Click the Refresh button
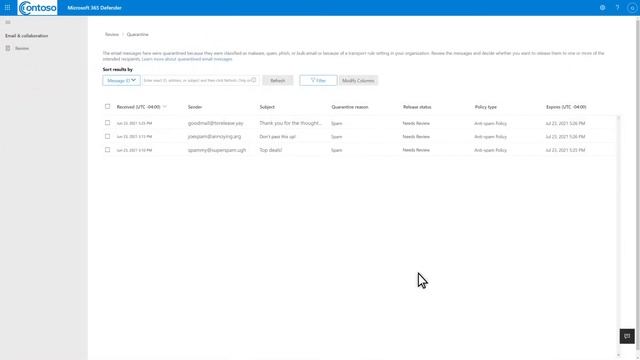 pos(278,80)
